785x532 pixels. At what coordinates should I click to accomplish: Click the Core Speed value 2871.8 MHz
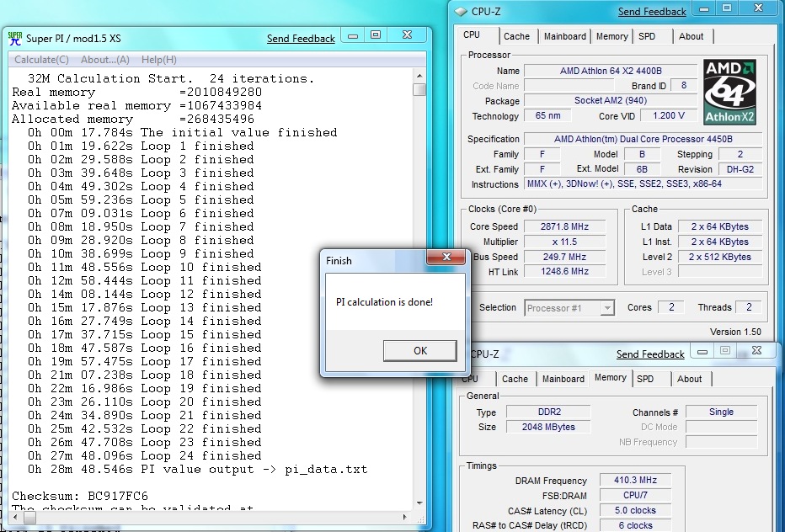click(x=564, y=226)
